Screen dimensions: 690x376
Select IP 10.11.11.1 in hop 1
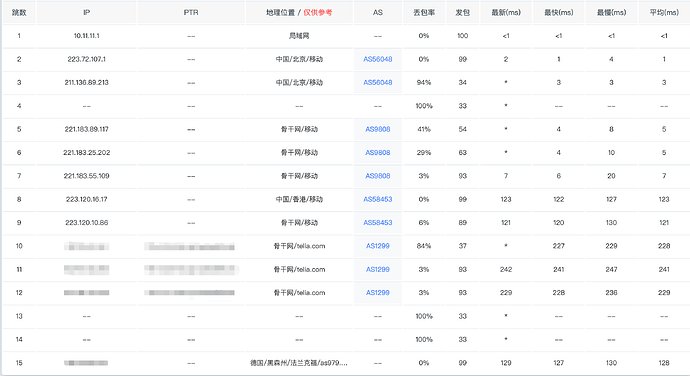(86, 36)
